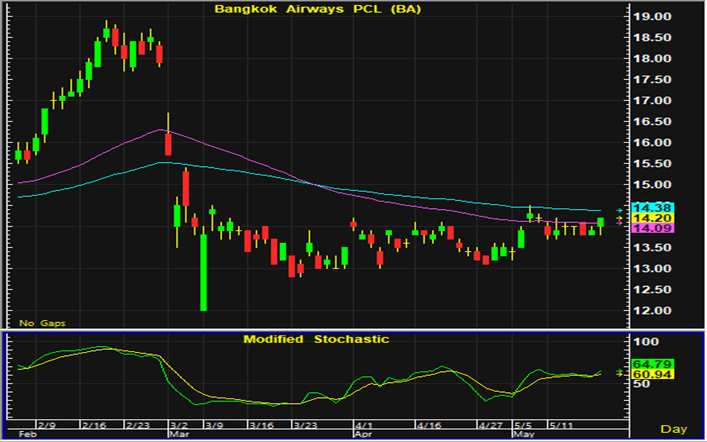Image resolution: width=707 pixels, height=442 pixels.
Task: Select the 2/16 date marker
Action: point(92,425)
